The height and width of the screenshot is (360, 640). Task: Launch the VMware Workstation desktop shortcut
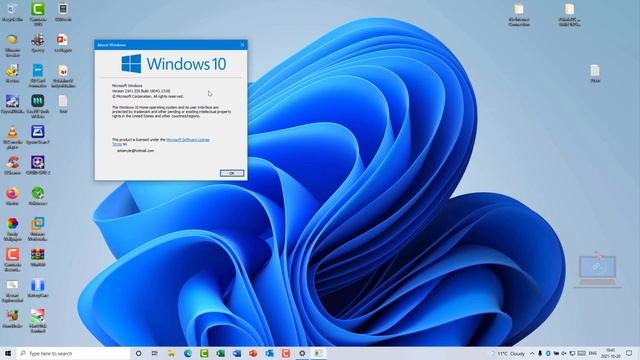point(38,229)
